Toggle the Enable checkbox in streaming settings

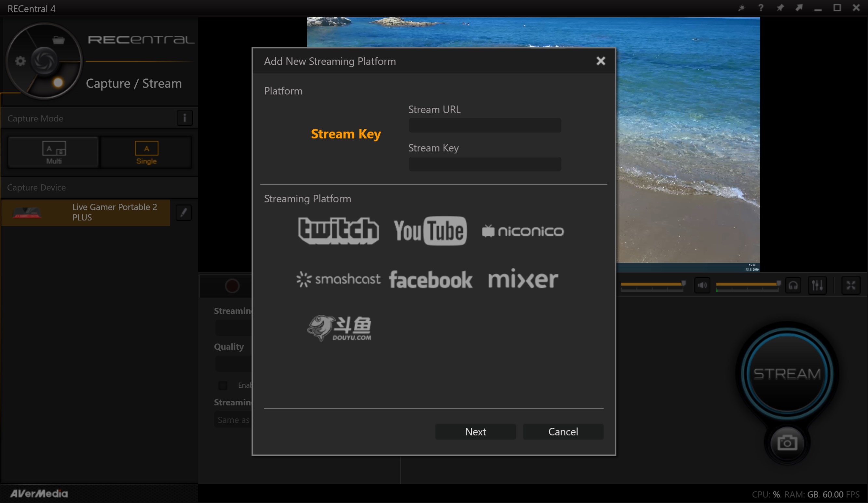(x=223, y=385)
